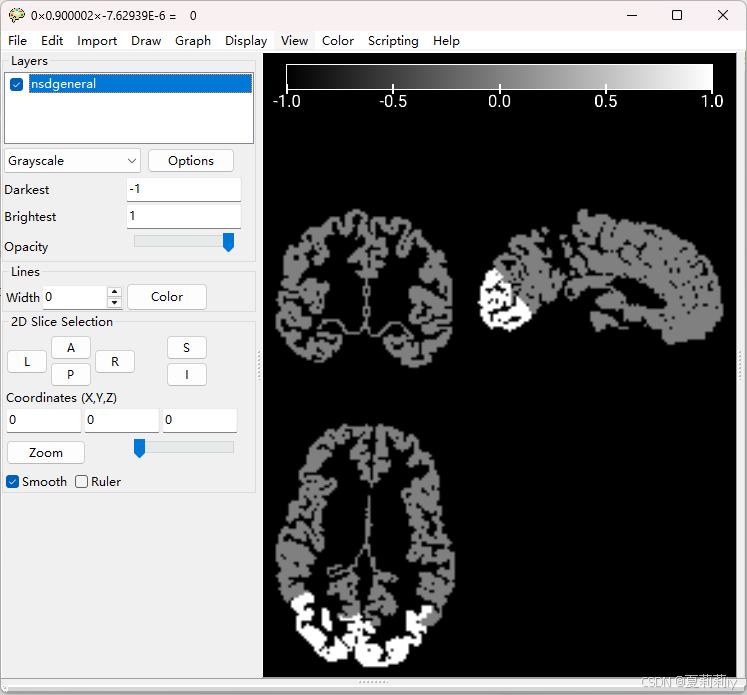Select the nsdgeneral layer in list
The image size is (747, 695).
pyautogui.click(x=140, y=84)
